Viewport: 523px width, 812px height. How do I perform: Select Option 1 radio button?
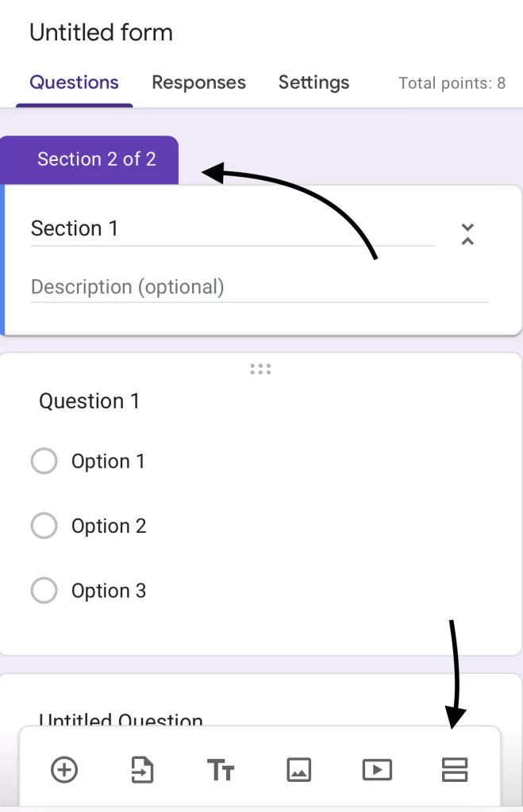point(44,461)
